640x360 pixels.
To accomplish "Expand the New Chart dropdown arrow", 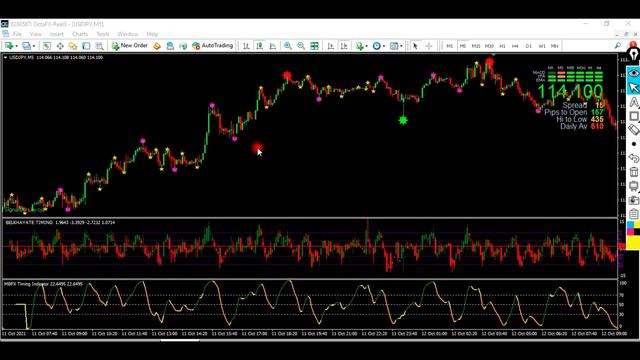I will [x=16, y=46].
